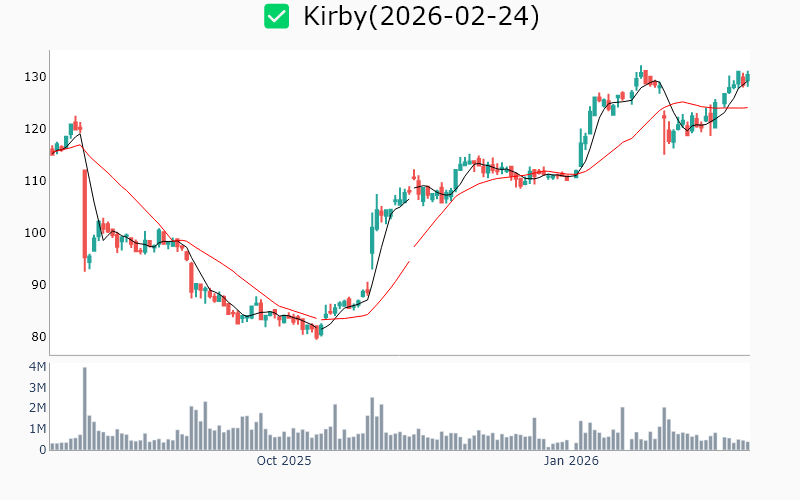Select the 120 price axis label
800x500 pixels.
[x=36, y=129]
